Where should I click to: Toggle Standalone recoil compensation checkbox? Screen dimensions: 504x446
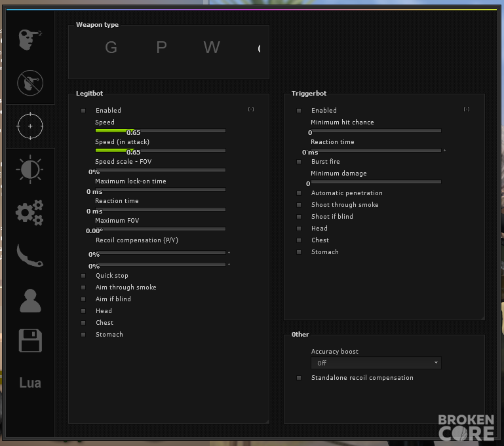coord(299,378)
